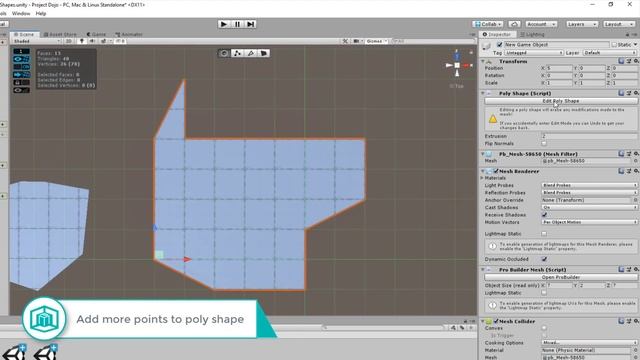The width and height of the screenshot is (640, 360).
Task: Click the Pause button in the toolbar
Action: click(x=237, y=24)
